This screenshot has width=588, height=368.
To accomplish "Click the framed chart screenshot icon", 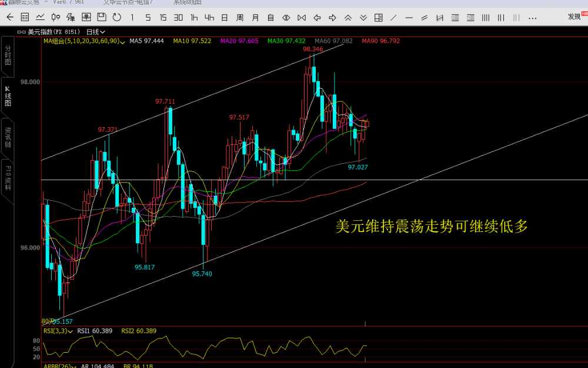I will click(86, 17).
